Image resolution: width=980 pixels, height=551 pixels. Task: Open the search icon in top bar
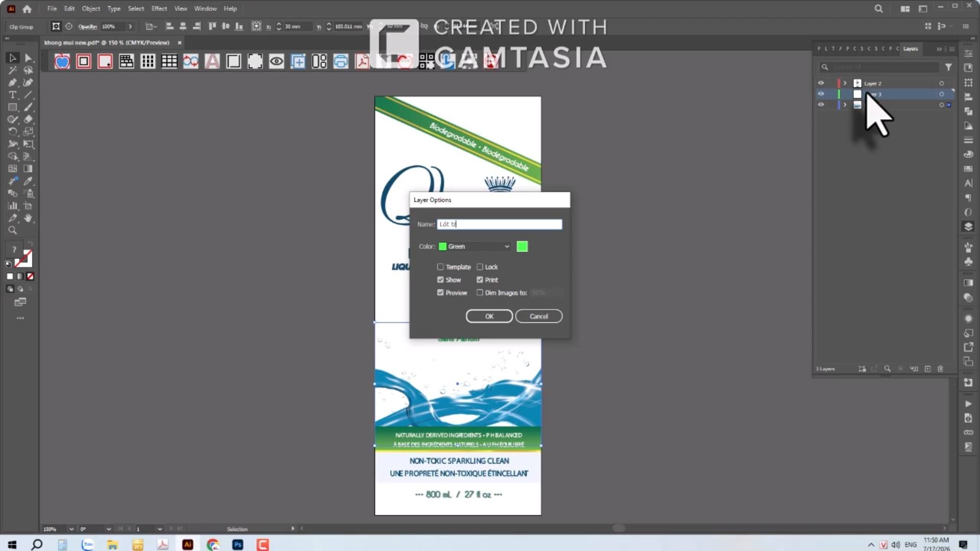[878, 9]
